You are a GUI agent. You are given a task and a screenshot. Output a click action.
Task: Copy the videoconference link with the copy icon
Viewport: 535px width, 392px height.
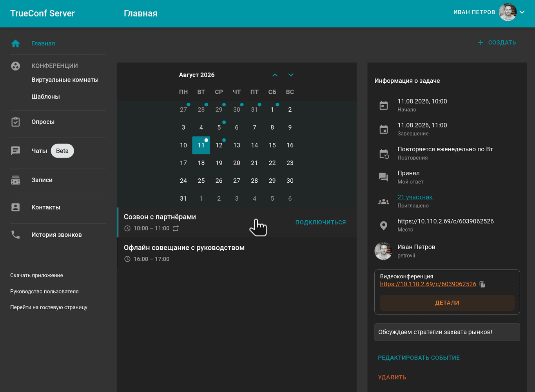point(482,284)
